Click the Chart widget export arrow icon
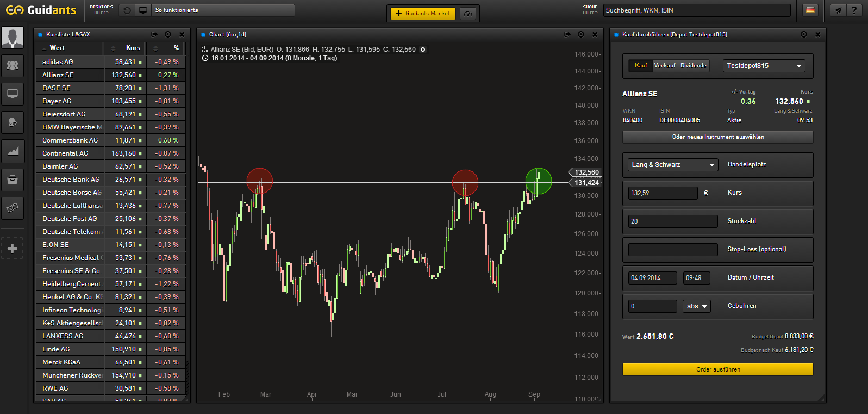Screen dimensions: 868x414 tap(567, 34)
